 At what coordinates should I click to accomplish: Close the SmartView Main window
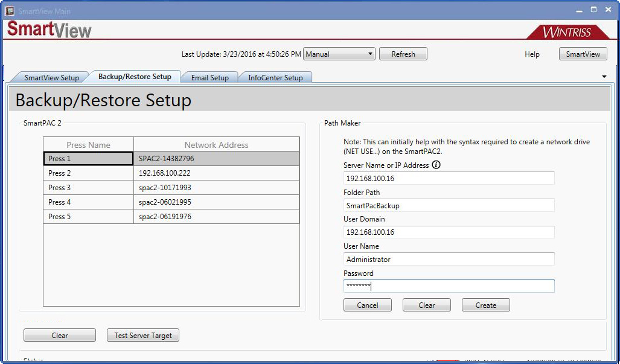coord(608,10)
